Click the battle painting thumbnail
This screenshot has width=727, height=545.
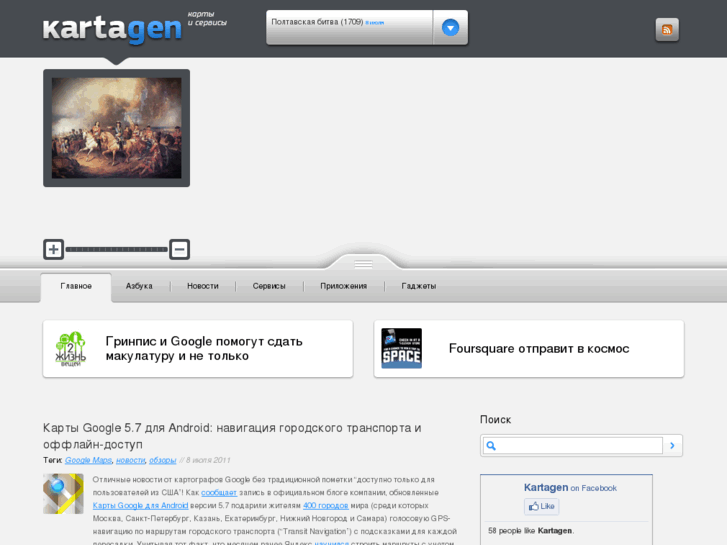click(116, 128)
